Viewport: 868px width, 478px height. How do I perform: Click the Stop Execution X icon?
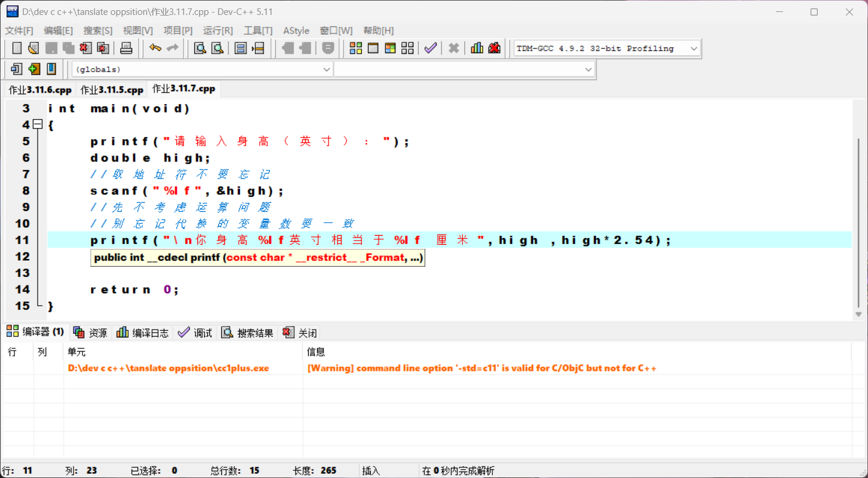click(454, 48)
